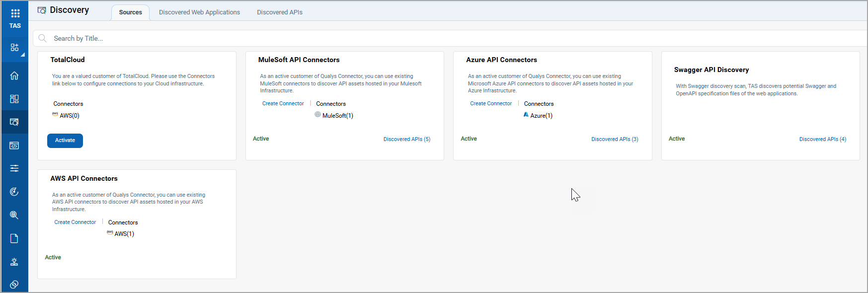
Task: Open the dashboard layout icon in sidebar
Action: click(x=14, y=99)
